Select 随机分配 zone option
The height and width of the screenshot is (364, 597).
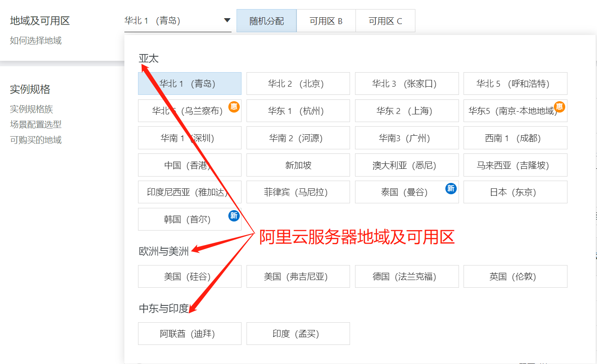pos(266,21)
